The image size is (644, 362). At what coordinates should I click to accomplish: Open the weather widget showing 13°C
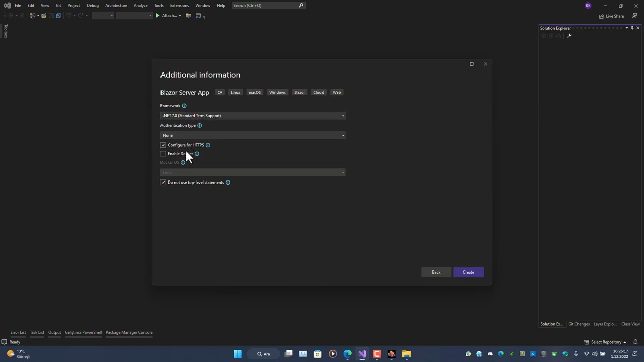pyautogui.click(x=19, y=354)
